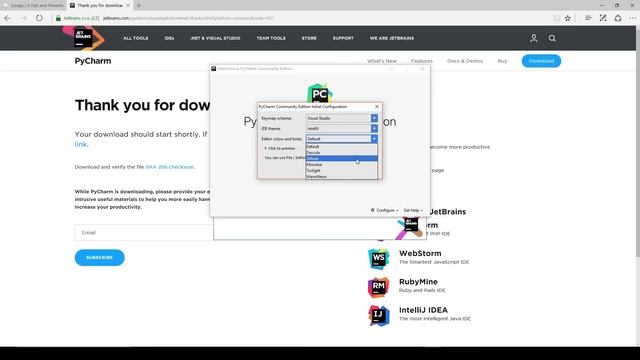Add page to favorites with star icon
Image resolution: width=640 pixels, height=360 pixels.
[x=568, y=18]
